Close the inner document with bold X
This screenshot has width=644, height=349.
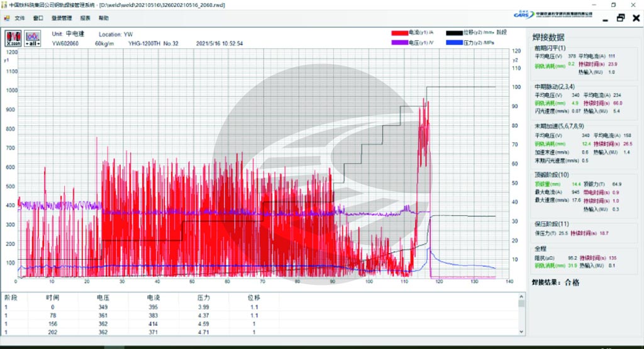pos(635,18)
